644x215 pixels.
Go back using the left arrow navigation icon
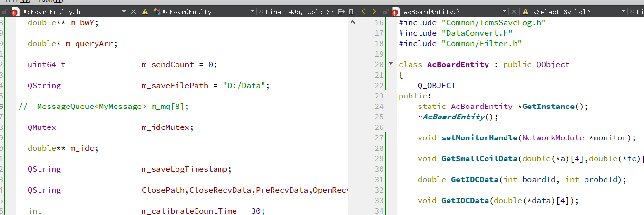point(364,12)
